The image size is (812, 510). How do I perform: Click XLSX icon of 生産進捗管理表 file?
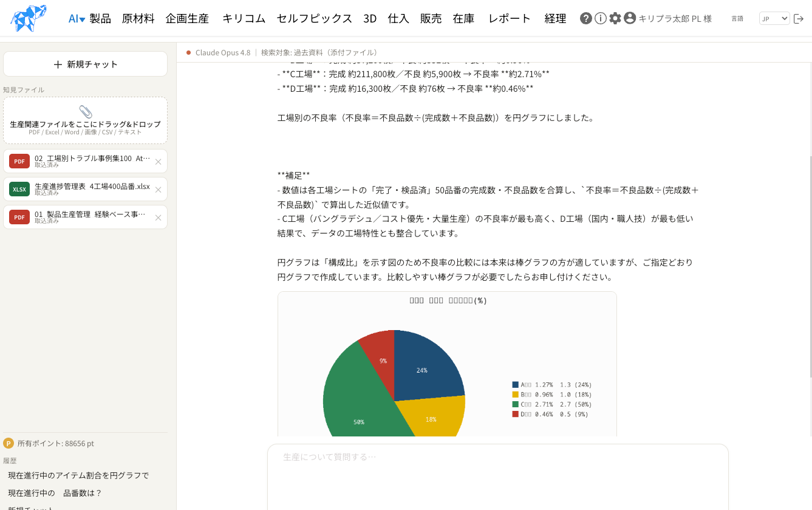click(19, 189)
